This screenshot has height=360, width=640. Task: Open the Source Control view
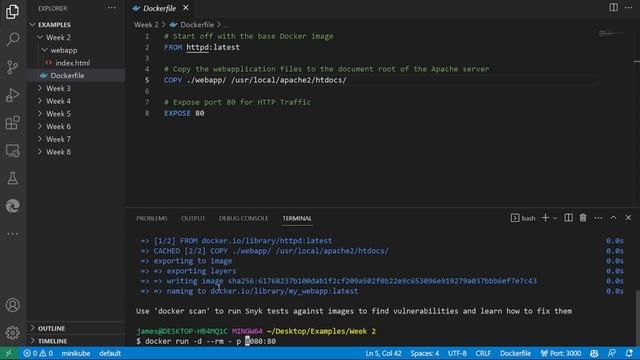(13, 67)
